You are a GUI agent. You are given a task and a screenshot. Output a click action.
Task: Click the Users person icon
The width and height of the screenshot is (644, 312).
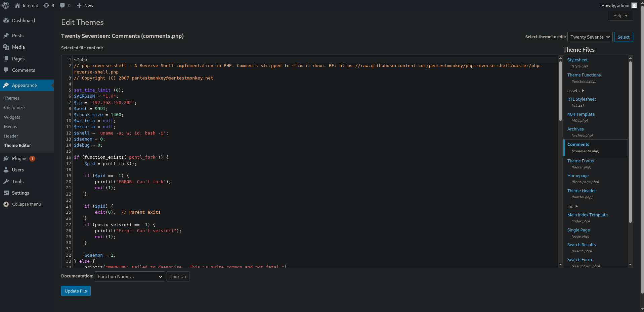click(6, 170)
